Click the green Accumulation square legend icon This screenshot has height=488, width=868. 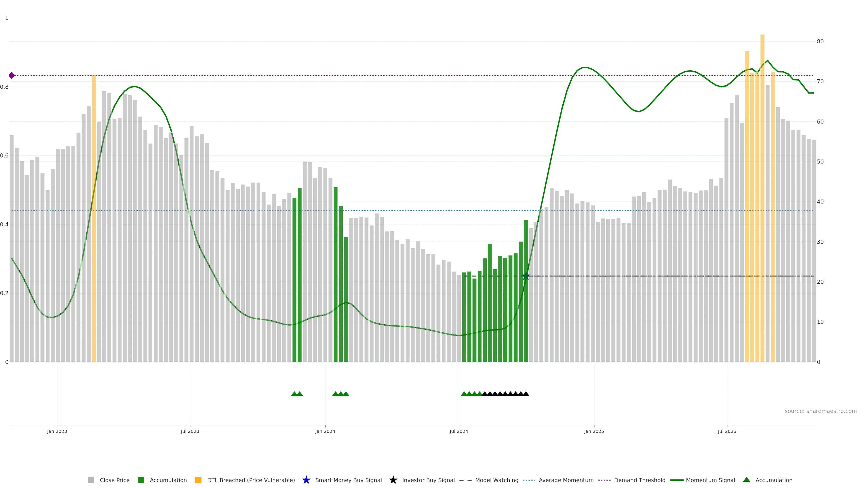tap(141, 480)
